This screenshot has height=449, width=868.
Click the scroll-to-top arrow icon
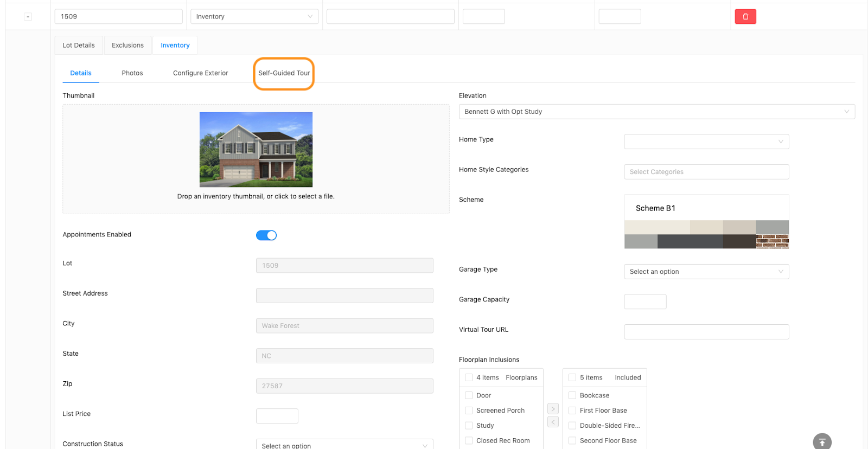[x=822, y=441]
